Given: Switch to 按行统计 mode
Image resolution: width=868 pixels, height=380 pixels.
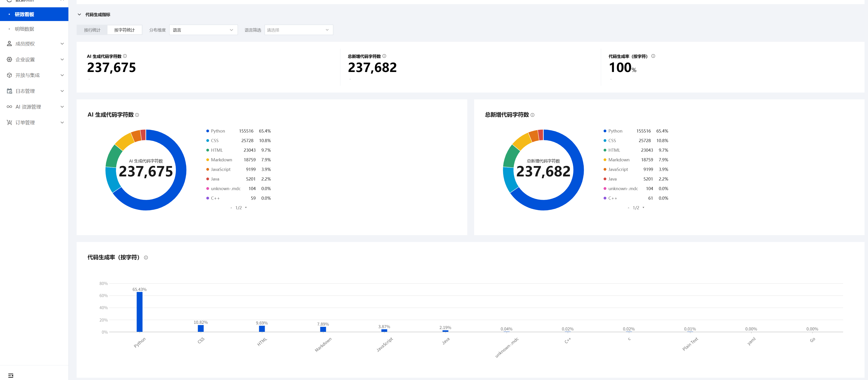Looking at the screenshot, I should point(92,30).
